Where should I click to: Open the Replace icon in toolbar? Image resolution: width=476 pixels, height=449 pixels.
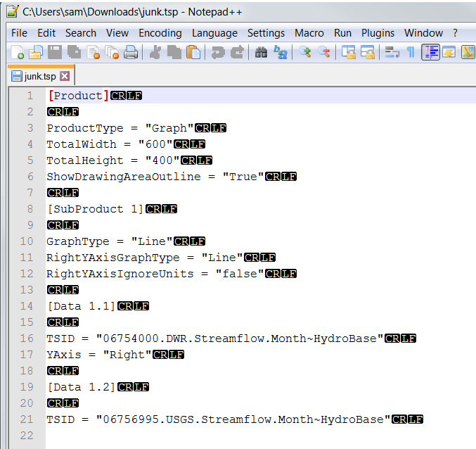coord(281,52)
